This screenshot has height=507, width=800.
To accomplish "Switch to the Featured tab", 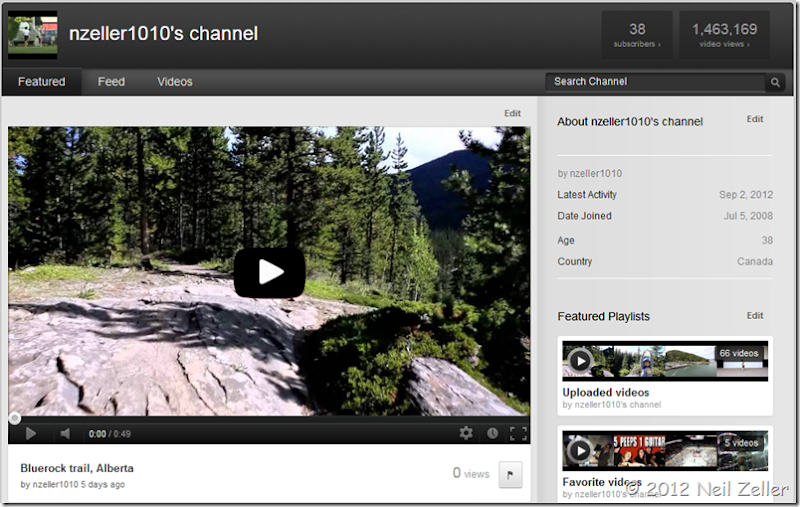I will 41,82.
